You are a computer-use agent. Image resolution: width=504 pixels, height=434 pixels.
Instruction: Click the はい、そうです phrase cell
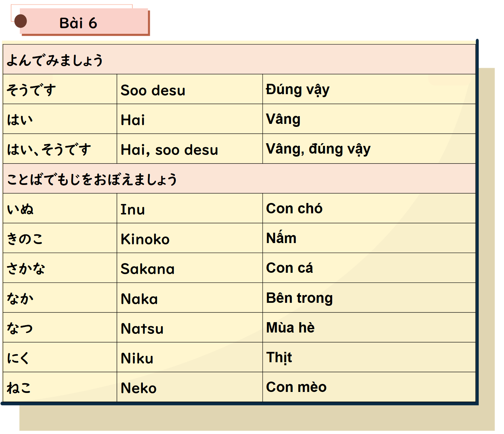point(49,150)
